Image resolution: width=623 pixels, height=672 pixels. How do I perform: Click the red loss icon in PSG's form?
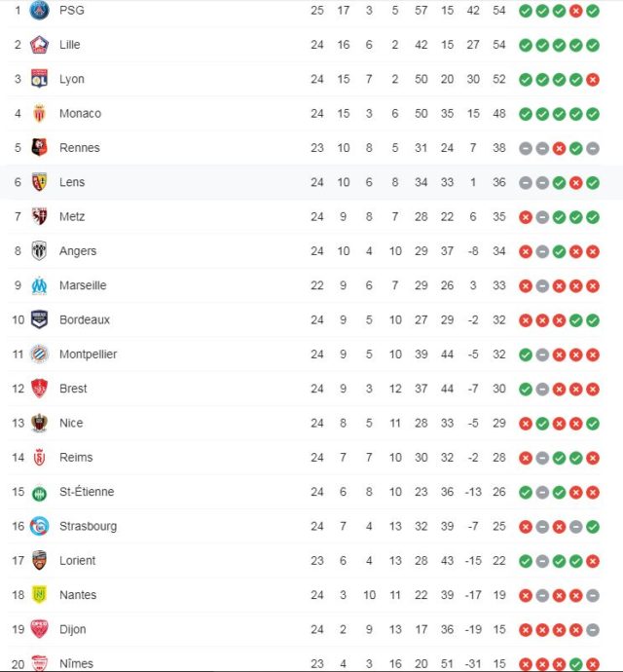(x=575, y=10)
